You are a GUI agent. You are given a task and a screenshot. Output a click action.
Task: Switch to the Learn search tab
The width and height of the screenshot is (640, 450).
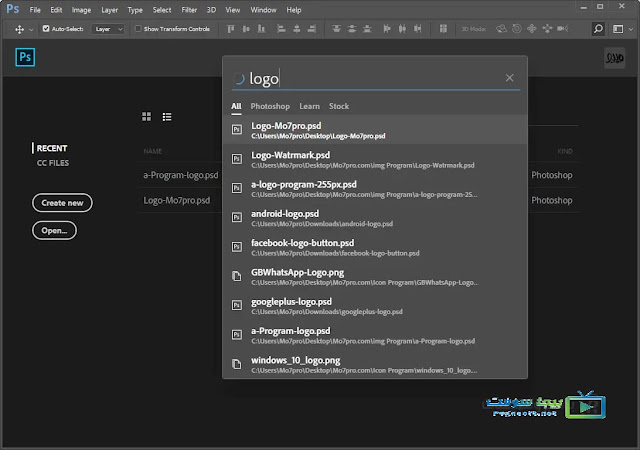(x=309, y=106)
